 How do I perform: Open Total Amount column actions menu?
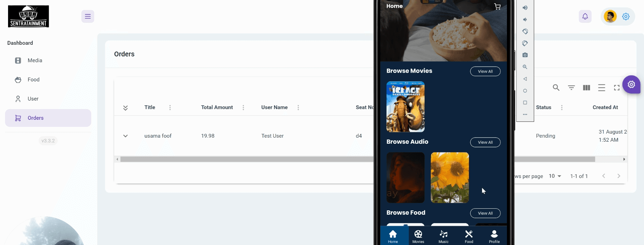coord(243,108)
